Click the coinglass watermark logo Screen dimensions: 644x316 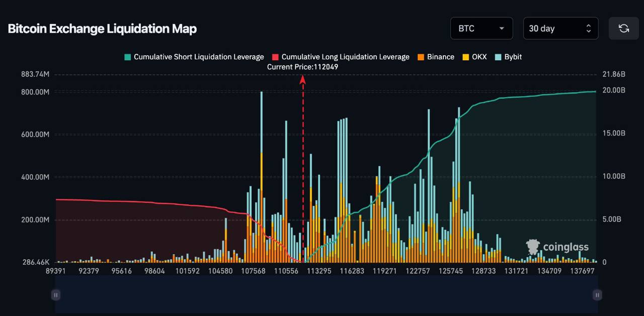(557, 247)
